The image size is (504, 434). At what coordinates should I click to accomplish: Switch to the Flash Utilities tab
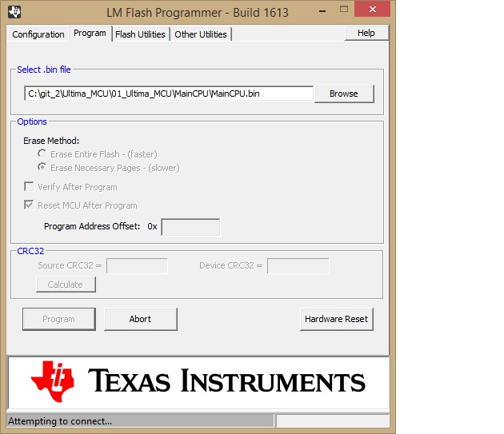tap(140, 34)
